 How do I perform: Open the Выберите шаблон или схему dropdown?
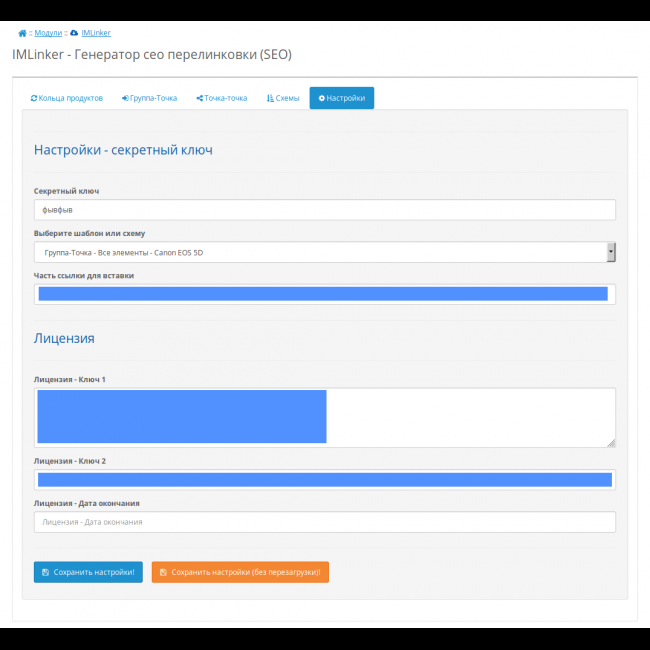point(320,252)
